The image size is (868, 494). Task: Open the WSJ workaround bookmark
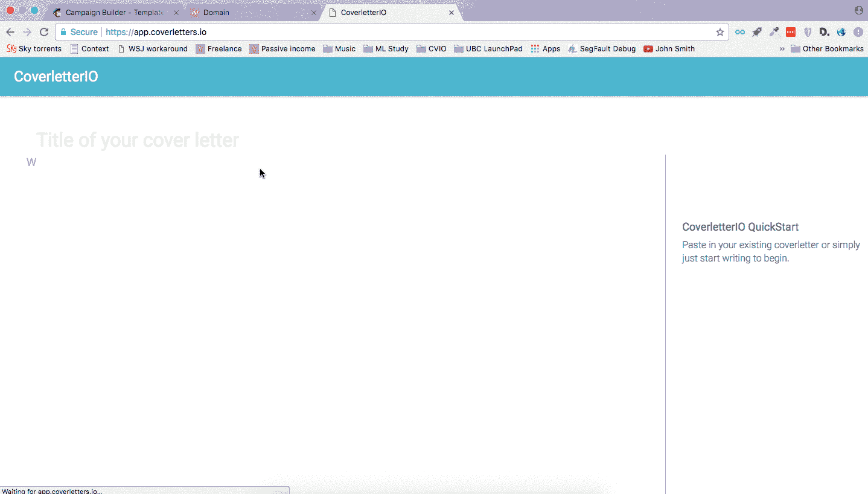click(153, 49)
